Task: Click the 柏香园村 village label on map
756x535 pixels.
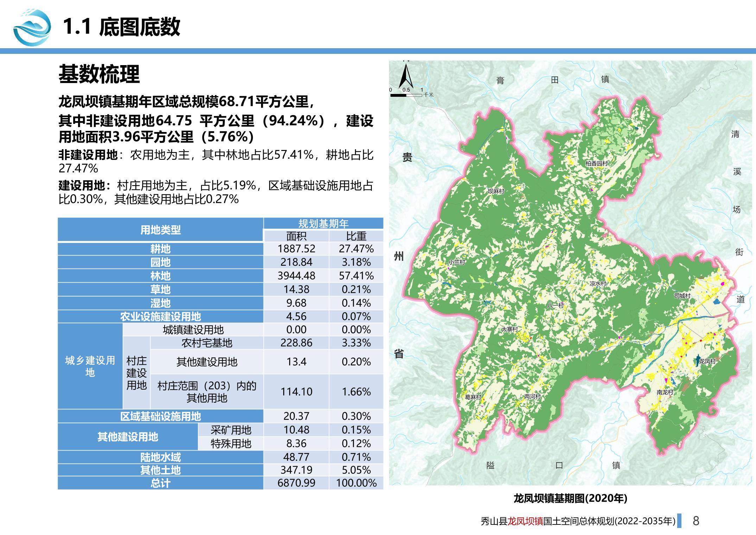Action: 597,163
